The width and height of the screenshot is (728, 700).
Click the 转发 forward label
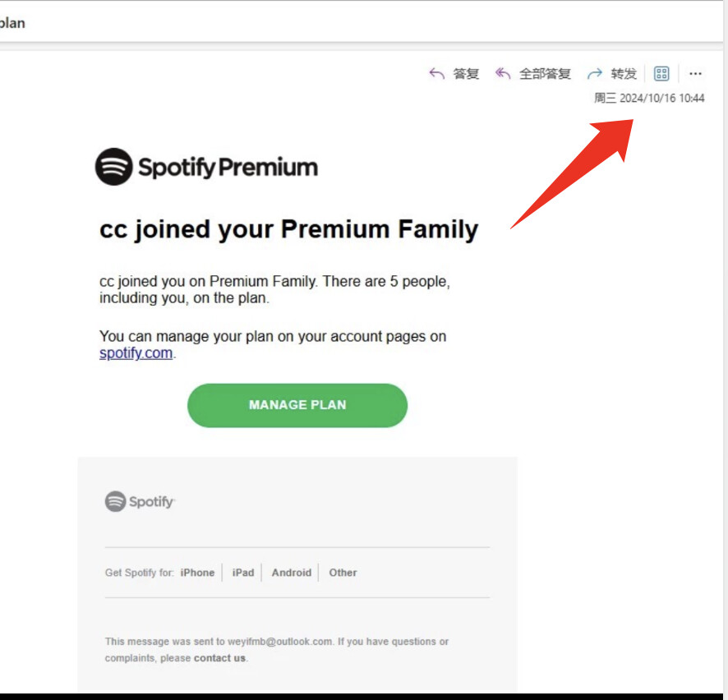click(x=624, y=74)
